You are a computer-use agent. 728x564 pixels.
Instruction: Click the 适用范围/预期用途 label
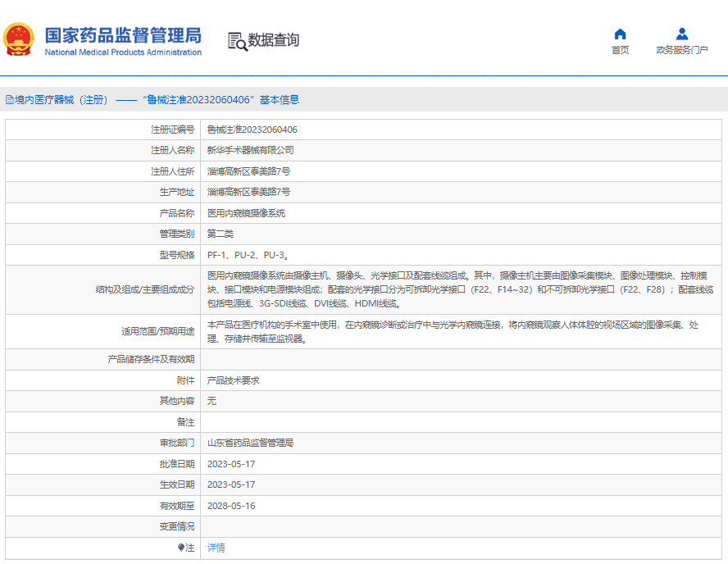point(158,331)
